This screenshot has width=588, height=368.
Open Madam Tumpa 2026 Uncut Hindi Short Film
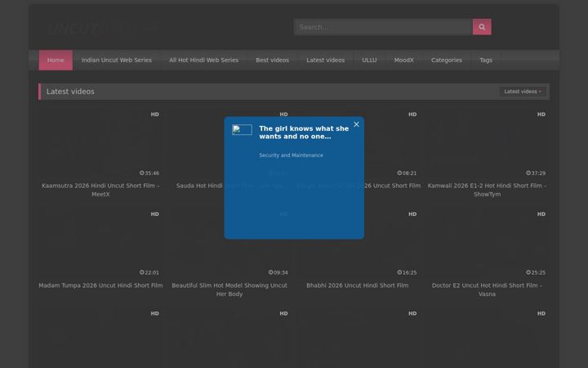click(100, 285)
